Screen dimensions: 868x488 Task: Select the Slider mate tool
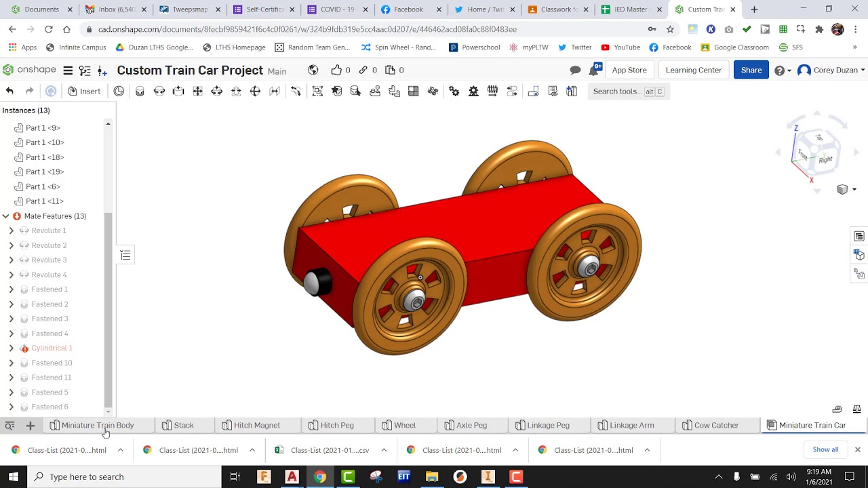coord(178,91)
